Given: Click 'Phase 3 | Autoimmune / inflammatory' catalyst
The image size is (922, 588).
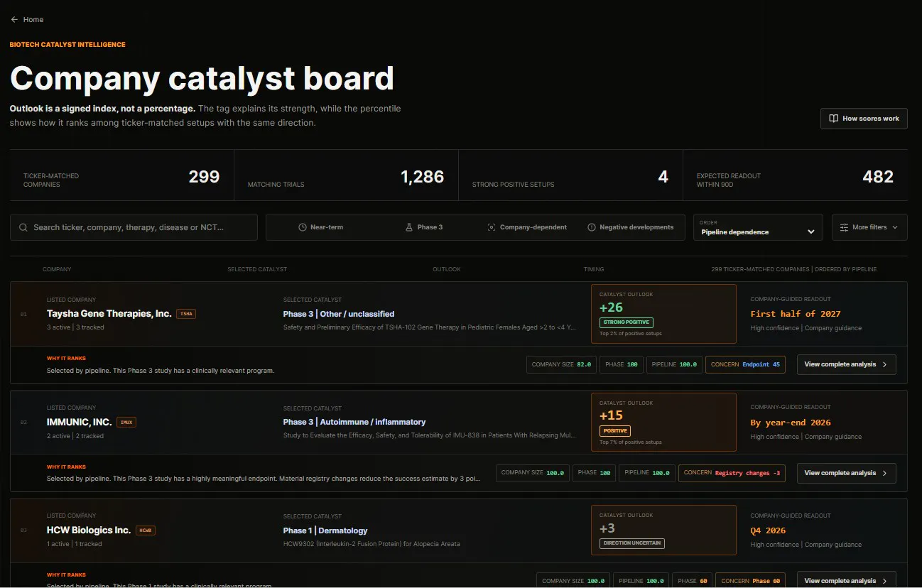Looking at the screenshot, I should click(x=354, y=422).
